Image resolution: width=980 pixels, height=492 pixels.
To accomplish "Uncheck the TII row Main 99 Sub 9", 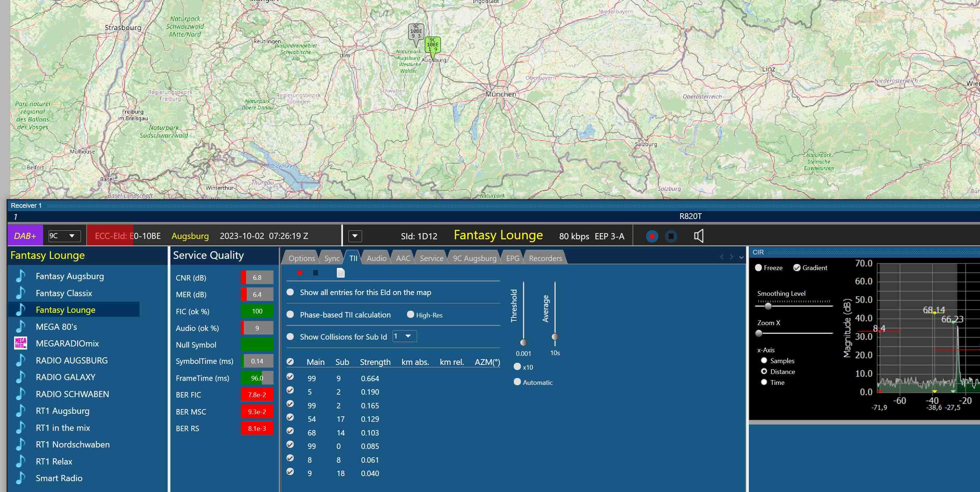I will [x=290, y=377].
